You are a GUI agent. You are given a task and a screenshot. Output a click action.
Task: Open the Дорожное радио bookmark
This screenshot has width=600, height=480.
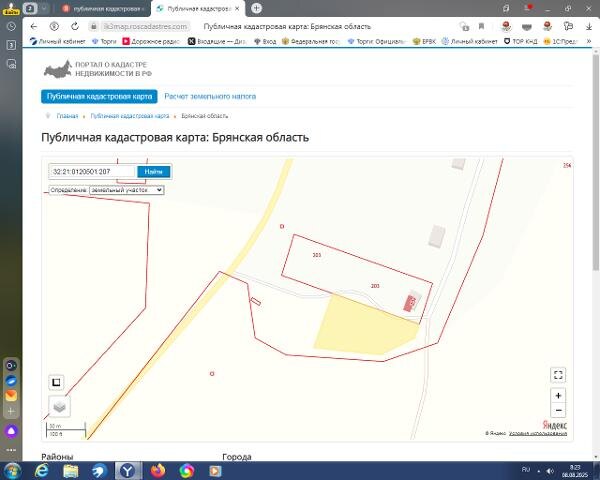click(151, 41)
